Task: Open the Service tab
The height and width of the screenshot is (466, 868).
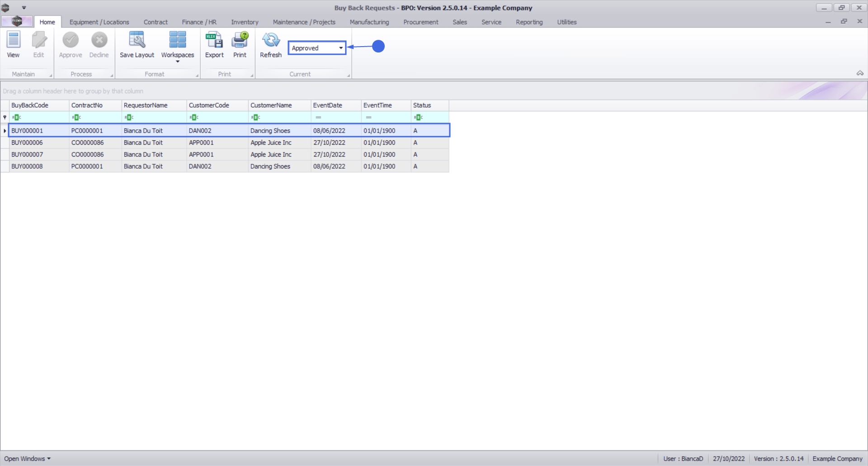Action: point(491,22)
